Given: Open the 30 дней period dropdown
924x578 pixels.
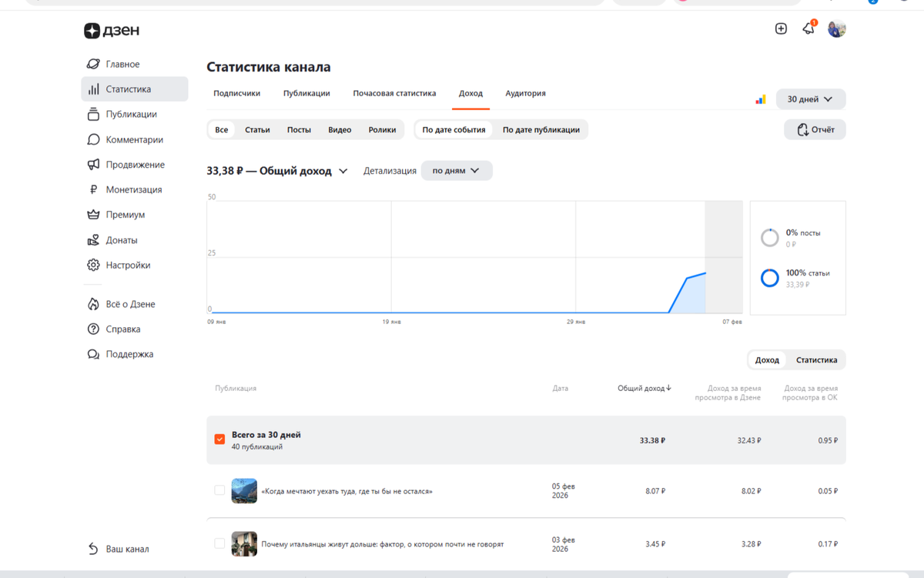Looking at the screenshot, I should 811,99.
